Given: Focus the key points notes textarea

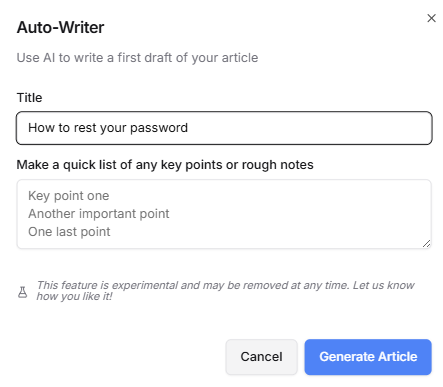Looking at the screenshot, I should click(x=224, y=214).
